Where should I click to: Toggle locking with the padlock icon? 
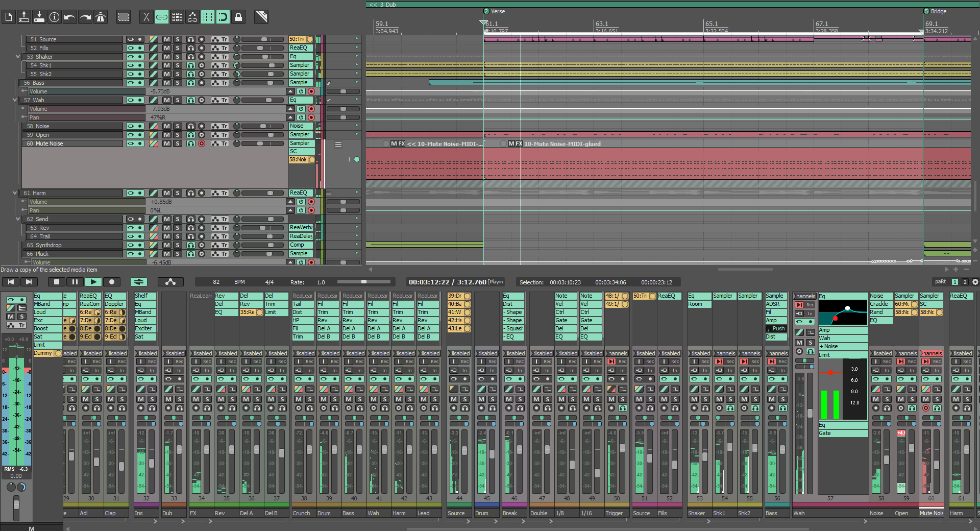point(238,17)
